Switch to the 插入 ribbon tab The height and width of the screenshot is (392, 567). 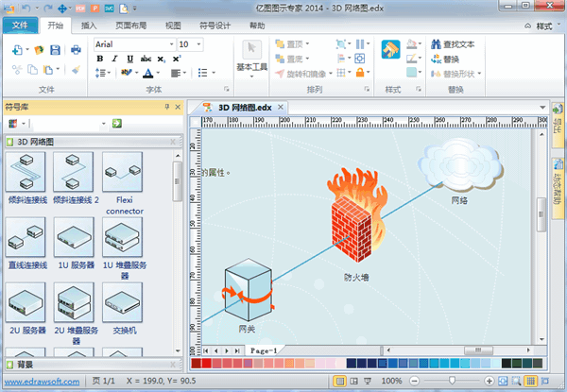[x=89, y=26]
